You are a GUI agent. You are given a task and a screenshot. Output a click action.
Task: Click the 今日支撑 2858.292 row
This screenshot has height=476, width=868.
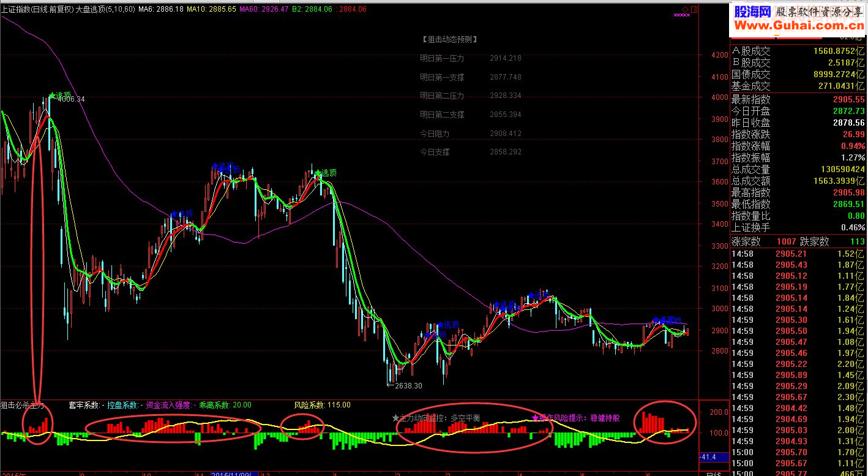[471, 151]
